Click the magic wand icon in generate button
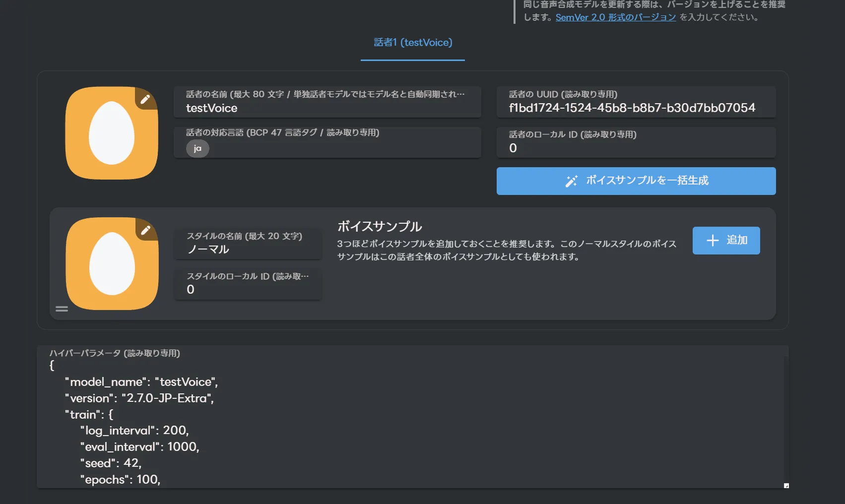 pyautogui.click(x=571, y=181)
